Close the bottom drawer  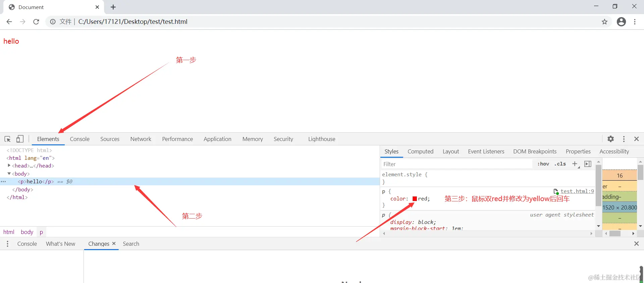637,244
